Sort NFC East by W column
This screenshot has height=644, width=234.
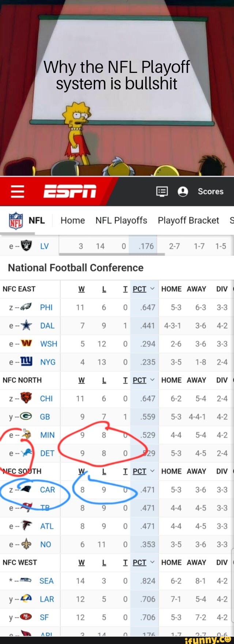[82, 289]
